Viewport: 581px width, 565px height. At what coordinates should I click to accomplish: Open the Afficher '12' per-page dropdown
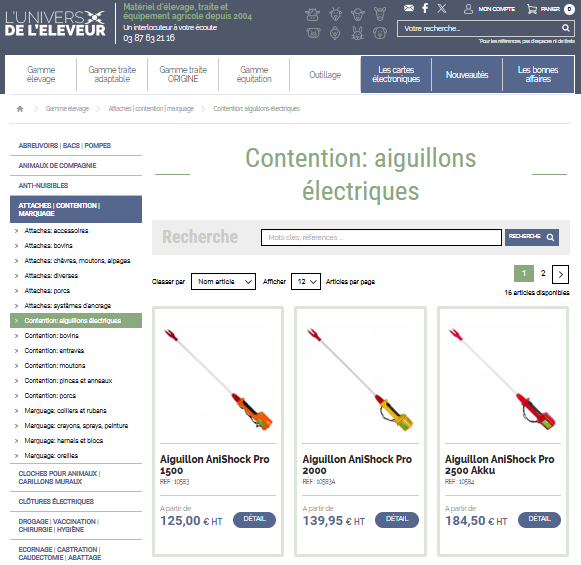(306, 282)
